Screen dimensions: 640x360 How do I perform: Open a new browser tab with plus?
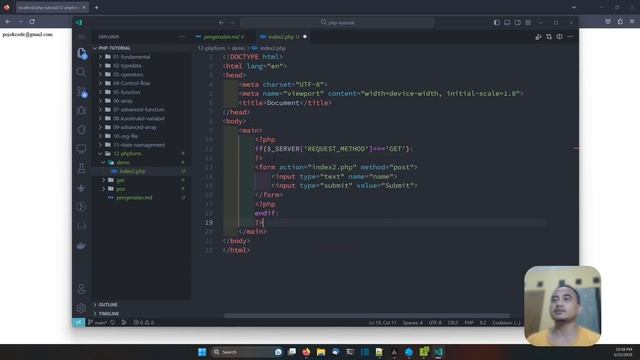click(96, 7)
